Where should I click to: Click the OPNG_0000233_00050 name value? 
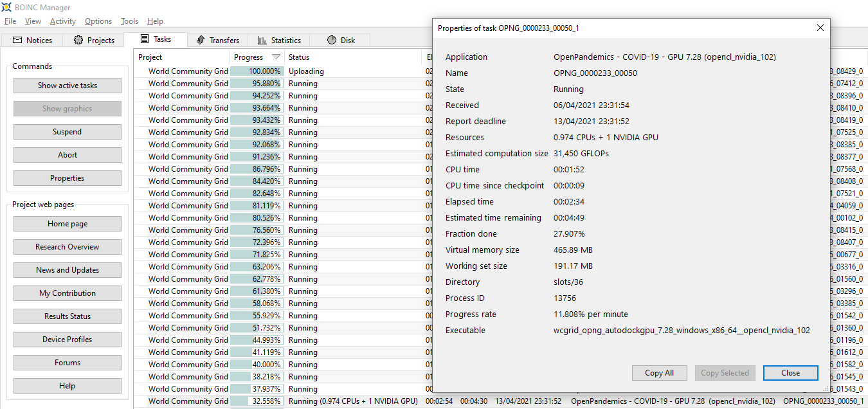[595, 73]
